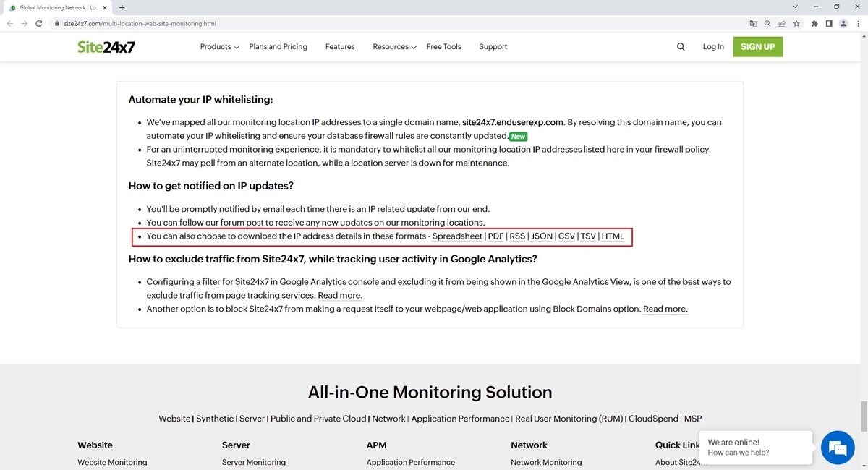Open Chrome's three-dot menu
Viewport: 868px width, 470px height.
857,23
